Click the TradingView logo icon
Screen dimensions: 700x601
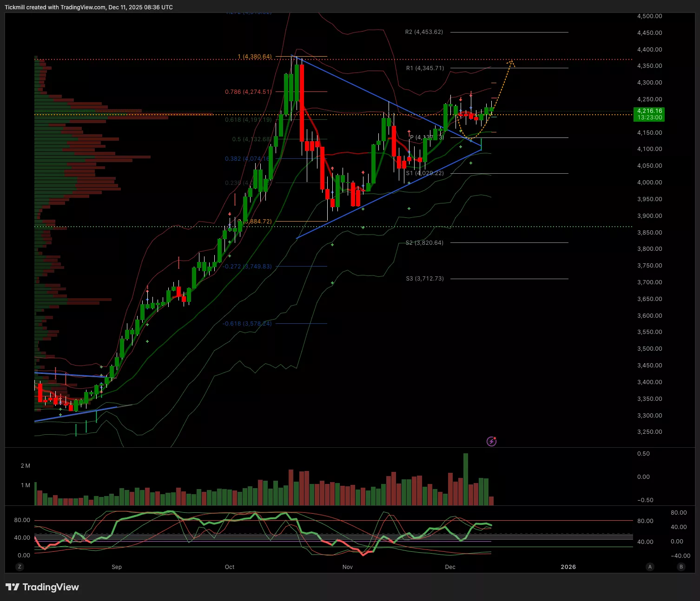point(12,587)
